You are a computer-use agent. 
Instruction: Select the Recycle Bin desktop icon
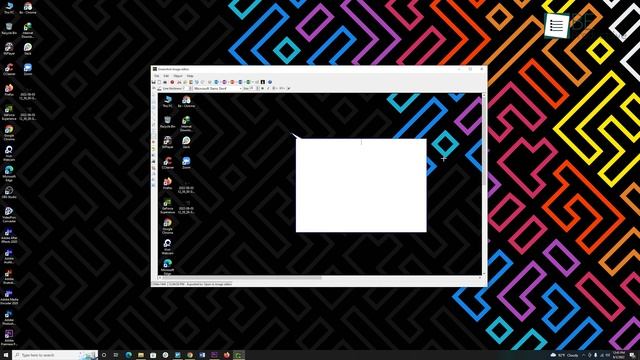9,28
